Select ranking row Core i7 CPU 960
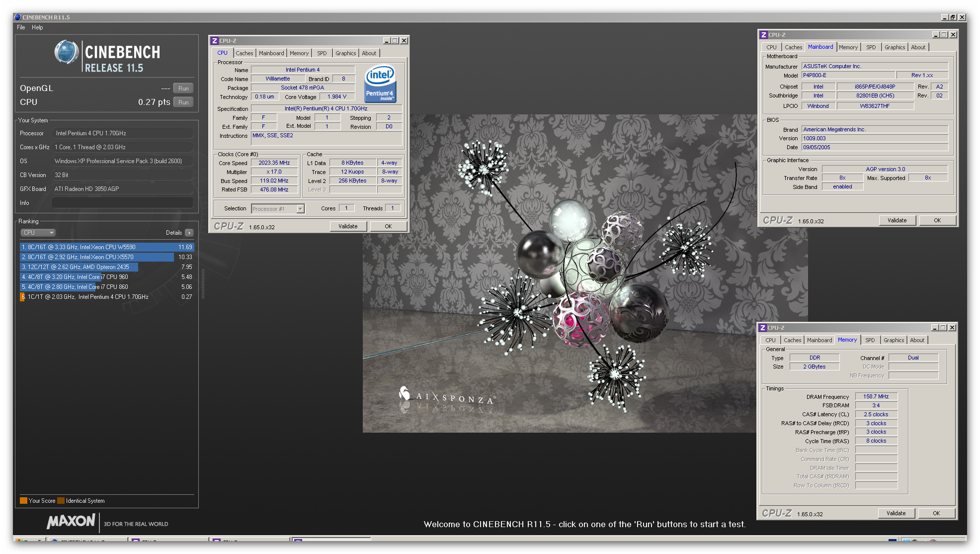The width and height of the screenshot is (980, 554). click(x=107, y=277)
